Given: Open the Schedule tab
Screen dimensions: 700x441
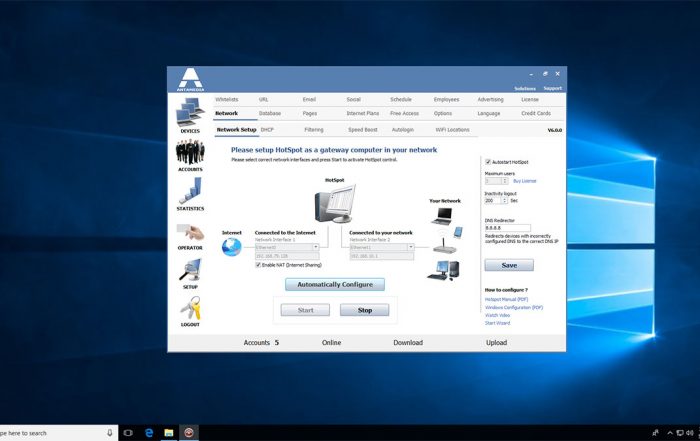Looking at the screenshot, I should tap(401, 100).
